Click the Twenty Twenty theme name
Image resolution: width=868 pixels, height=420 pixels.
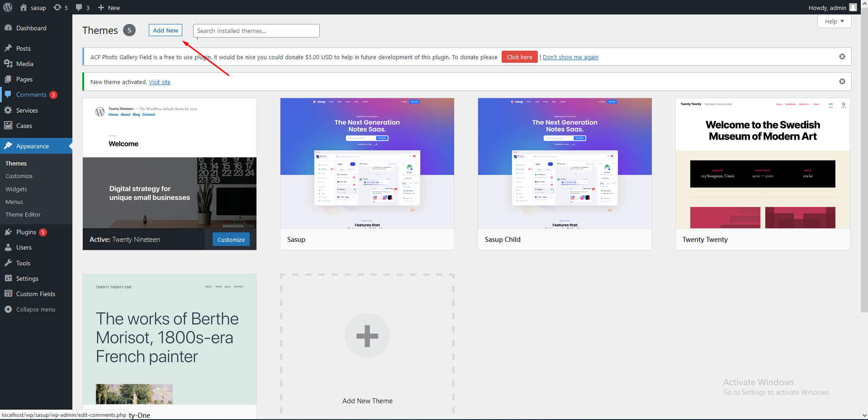[705, 240]
